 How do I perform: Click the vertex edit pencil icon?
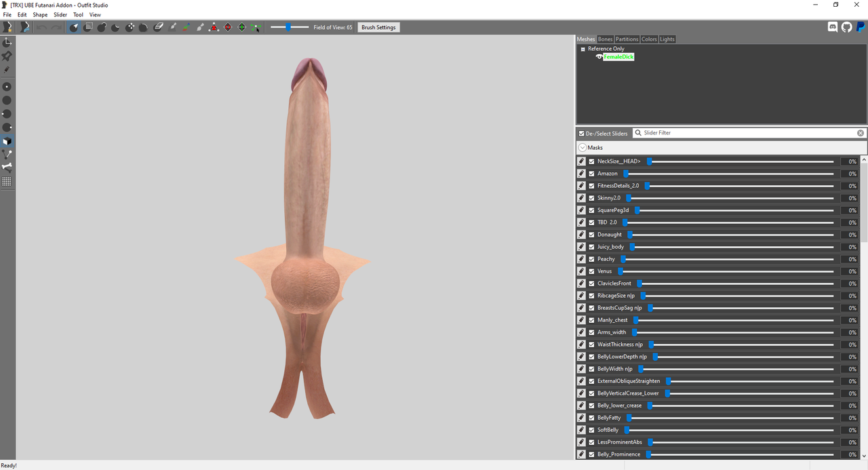point(7,69)
